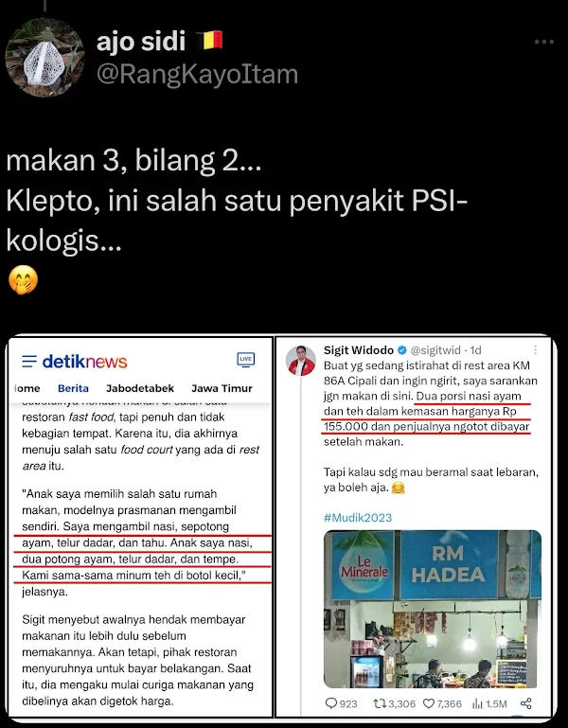Click Sigit Widodo's profile picture
568x728 pixels.
(x=301, y=361)
